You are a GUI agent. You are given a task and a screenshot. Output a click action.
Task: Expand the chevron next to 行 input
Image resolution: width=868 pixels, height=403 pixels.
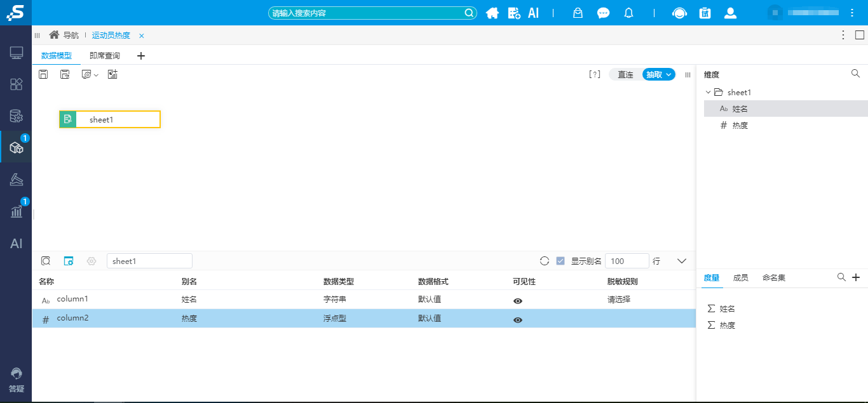coord(681,260)
